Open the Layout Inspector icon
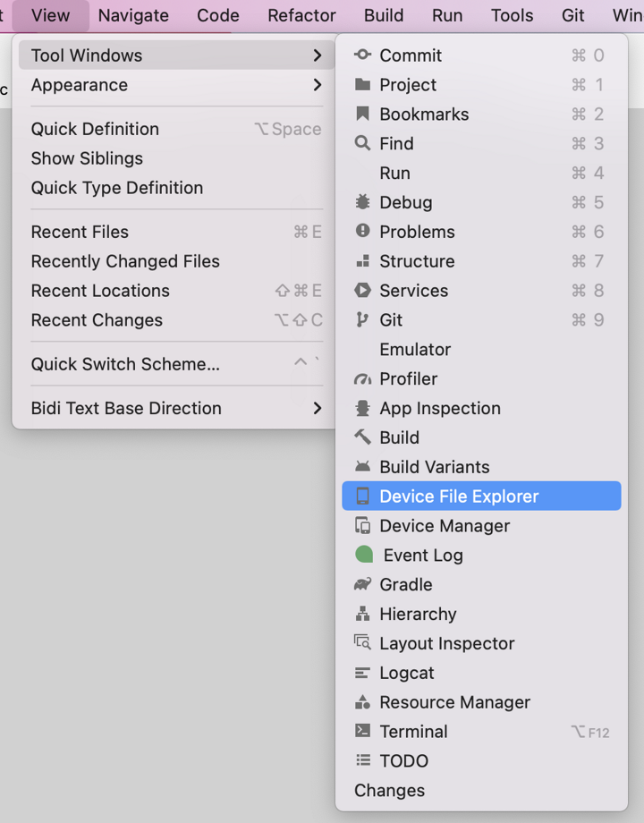 (363, 643)
